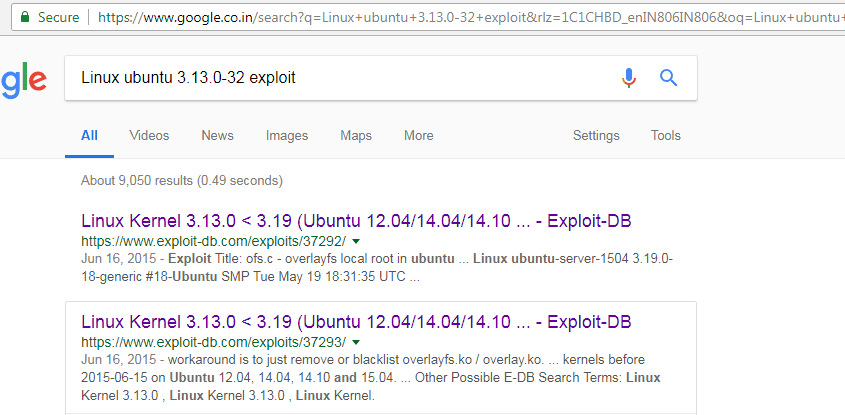Open the Images search tab

287,136
